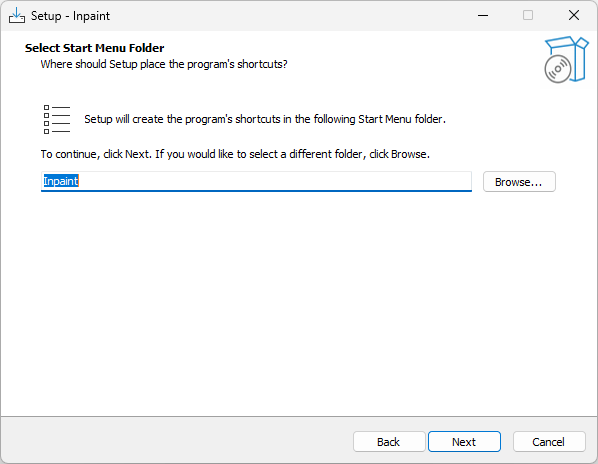The width and height of the screenshot is (598, 464).
Task: Cancel the Inpaint installation
Action: pos(549,442)
